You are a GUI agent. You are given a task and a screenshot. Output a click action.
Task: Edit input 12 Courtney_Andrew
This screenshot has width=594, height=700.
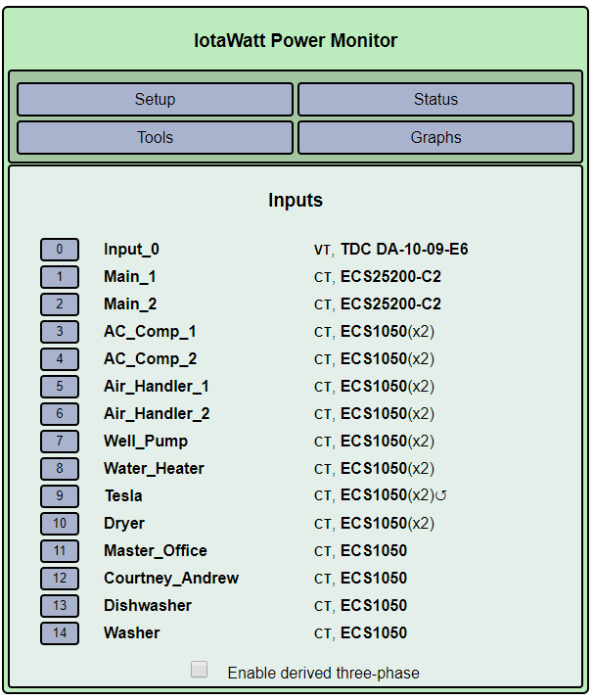(60, 579)
